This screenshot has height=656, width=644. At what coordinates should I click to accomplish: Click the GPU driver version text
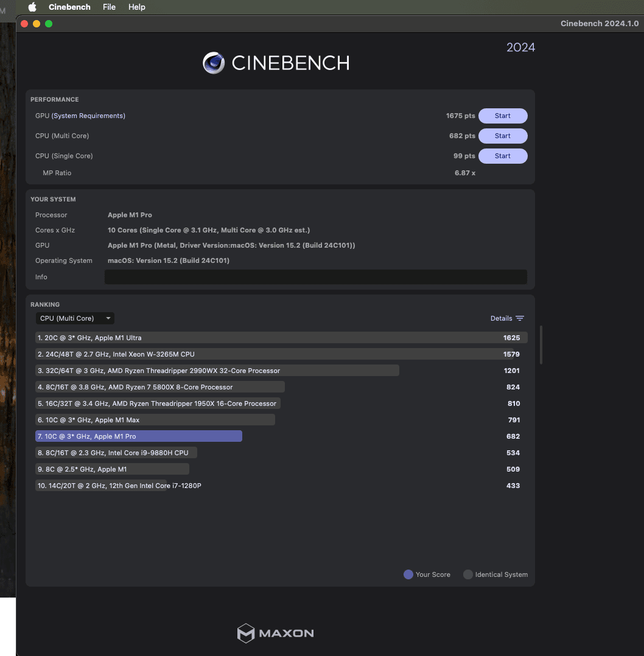click(x=231, y=246)
